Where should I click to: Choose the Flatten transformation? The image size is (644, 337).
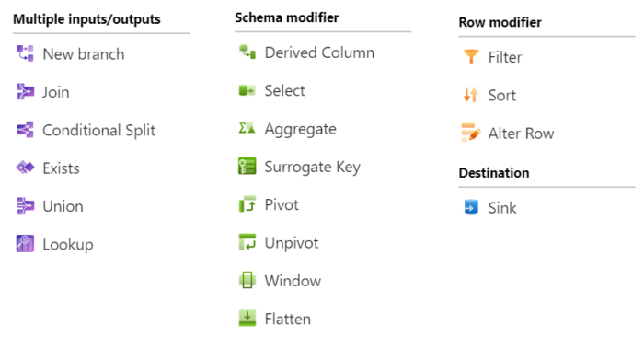[275, 319]
